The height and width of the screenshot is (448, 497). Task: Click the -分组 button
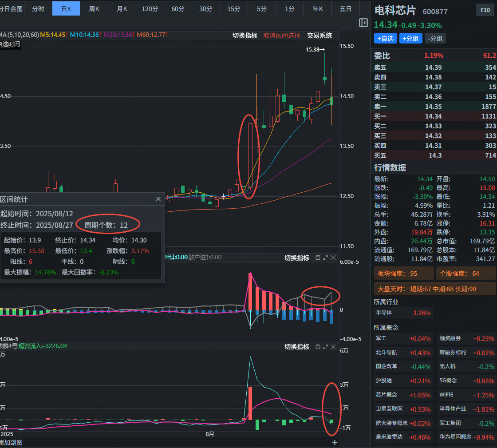[435, 39]
